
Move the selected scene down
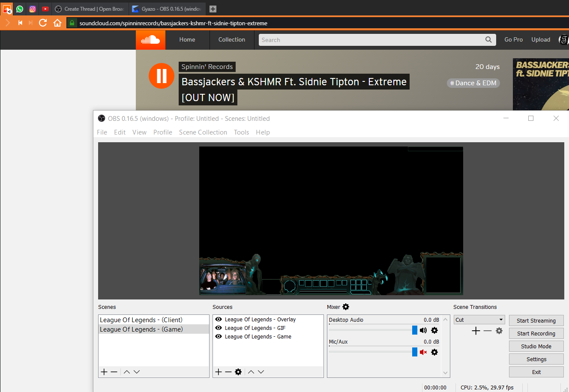[137, 372]
